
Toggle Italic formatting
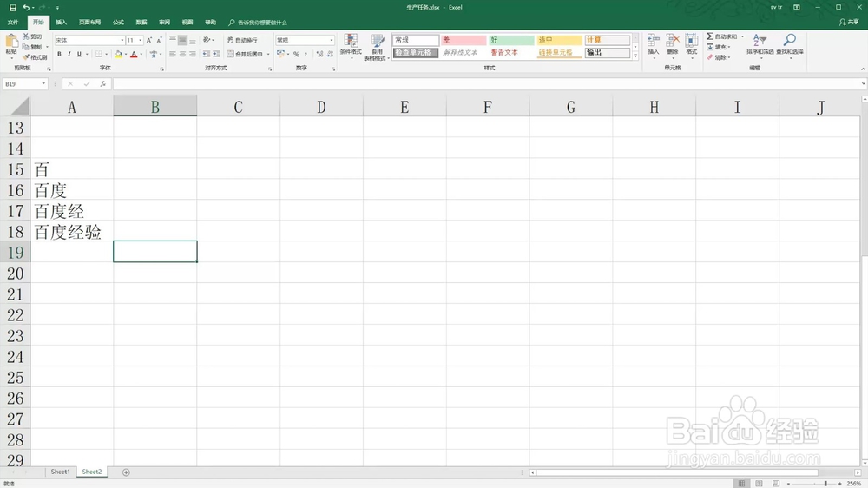pyautogui.click(x=69, y=55)
